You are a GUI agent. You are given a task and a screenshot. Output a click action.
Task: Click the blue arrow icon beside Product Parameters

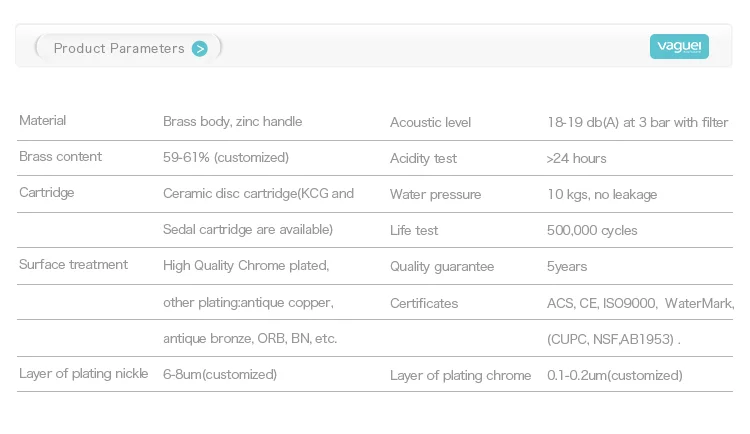tap(200, 48)
